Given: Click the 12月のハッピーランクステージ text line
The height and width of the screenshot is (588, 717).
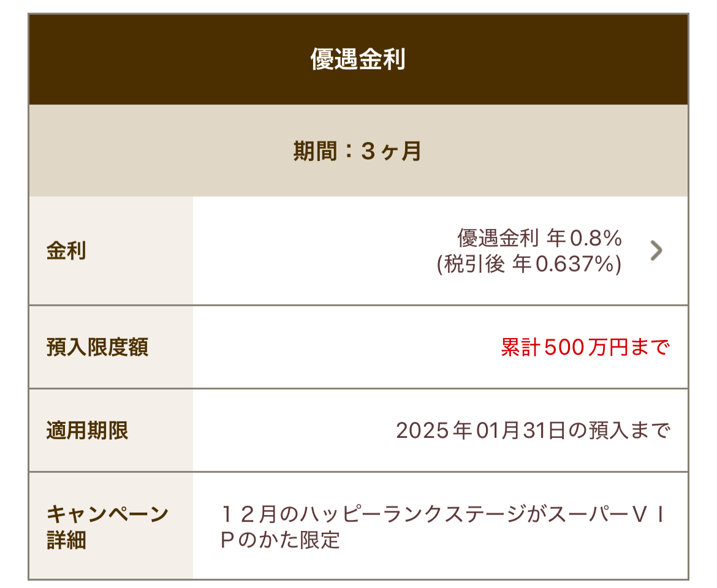Looking at the screenshot, I should click(442, 514).
